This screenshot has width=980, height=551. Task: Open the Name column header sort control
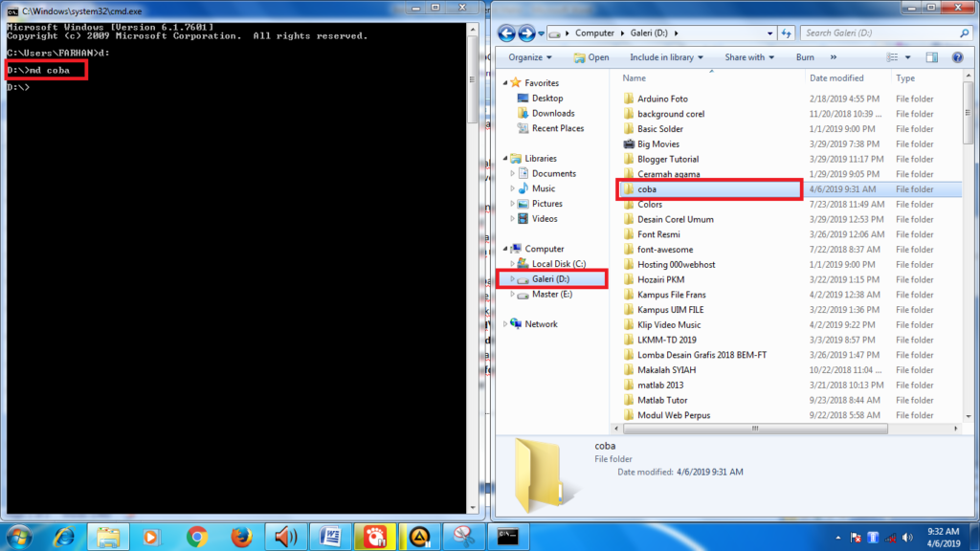(633, 77)
